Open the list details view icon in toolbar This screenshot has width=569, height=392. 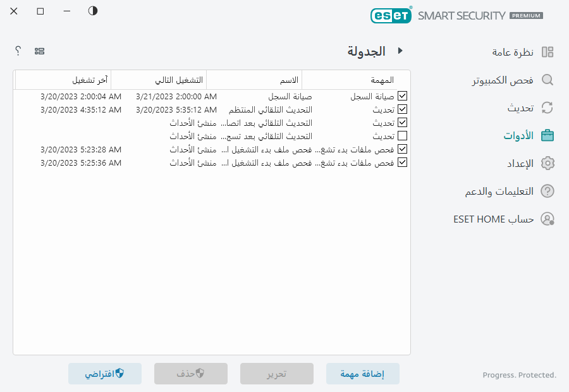(x=40, y=51)
